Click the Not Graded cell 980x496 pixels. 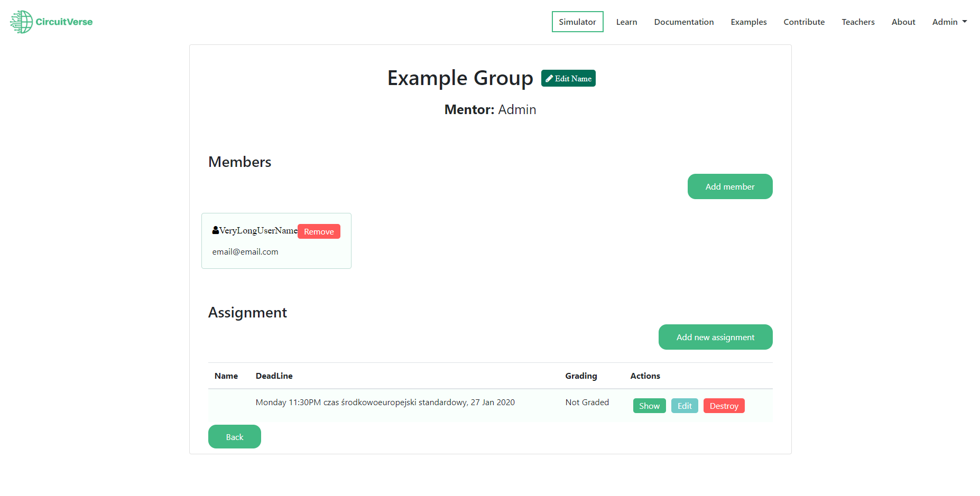point(587,403)
